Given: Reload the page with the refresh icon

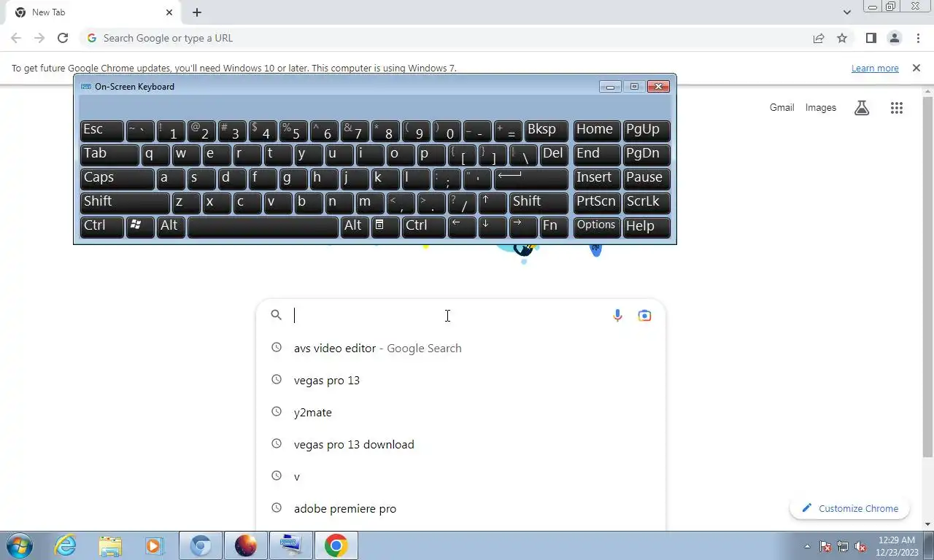Looking at the screenshot, I should pyautogui.click(x=63, y=38).
